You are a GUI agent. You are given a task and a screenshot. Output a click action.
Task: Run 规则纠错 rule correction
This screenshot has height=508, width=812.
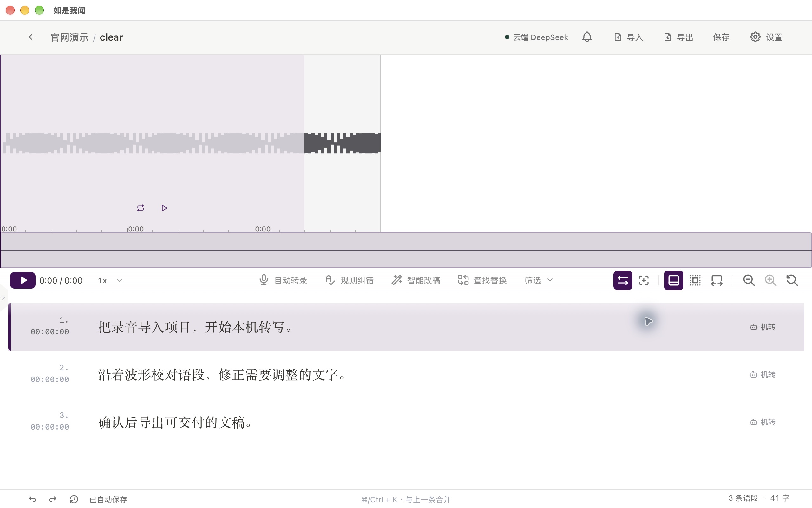click(x=349, y=280)
